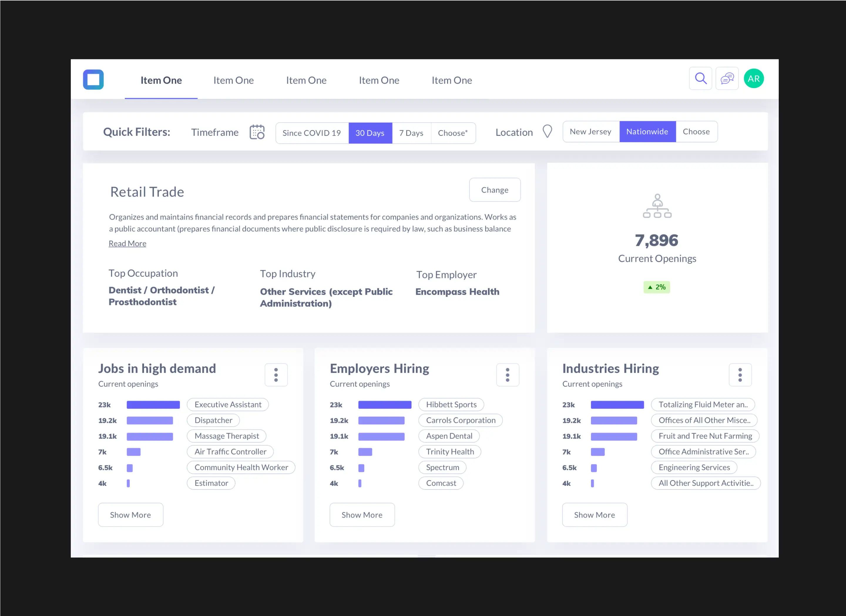Screen dimensions: 846x616
Task: Switch to the second Item One tab
Action: [233, 80]
